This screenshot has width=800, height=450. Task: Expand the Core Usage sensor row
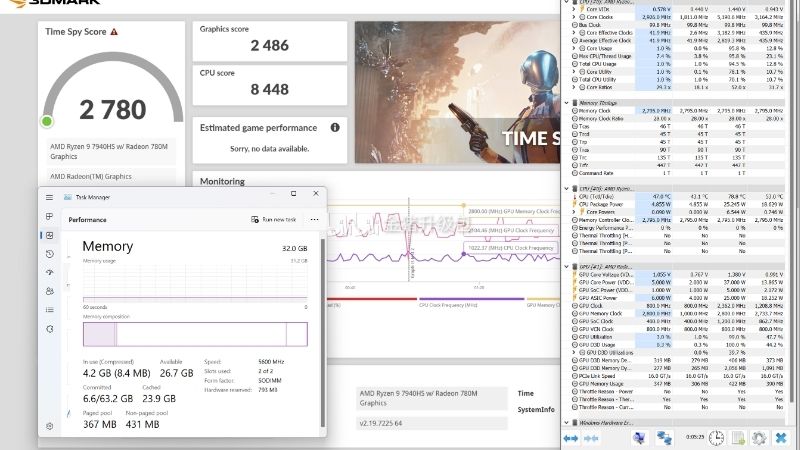click(574, 48)
